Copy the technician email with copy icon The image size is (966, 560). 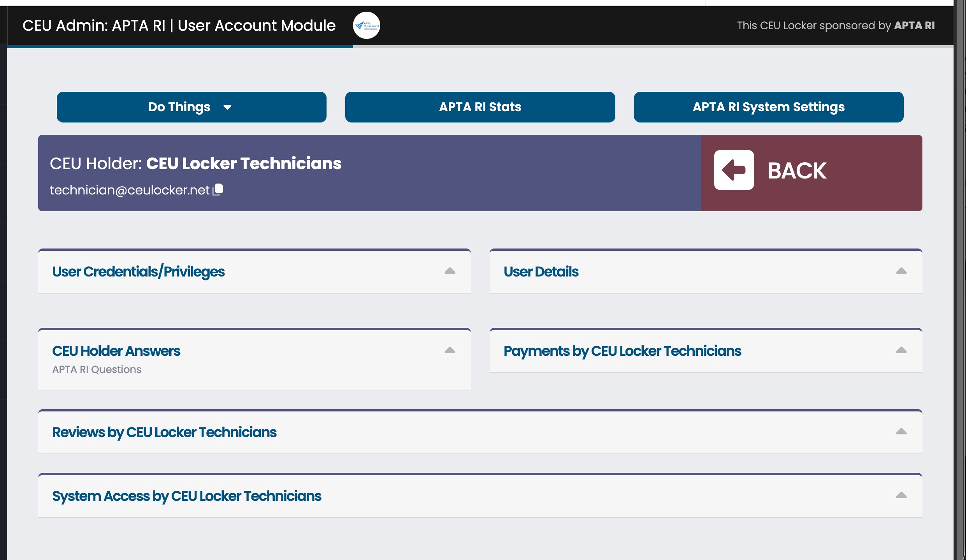[218, 189]
